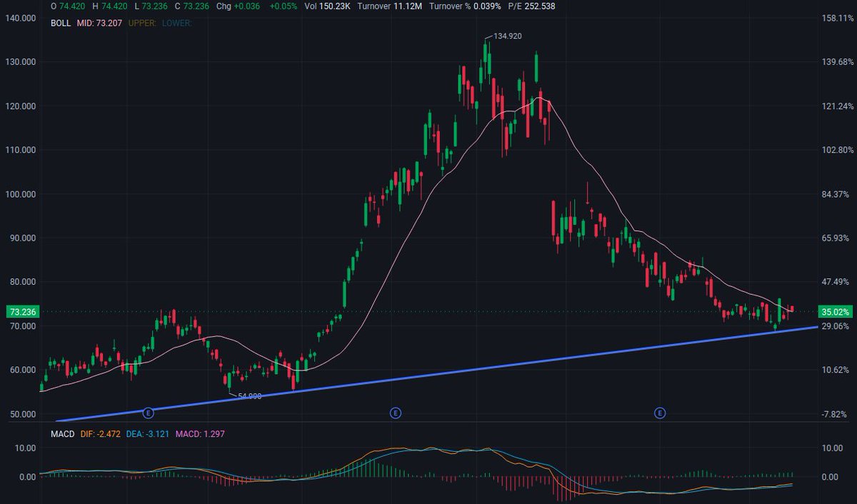This screenshot has width=857, height=504.
Task: Click the 50.000 price axis label
Action: (24, 414)
